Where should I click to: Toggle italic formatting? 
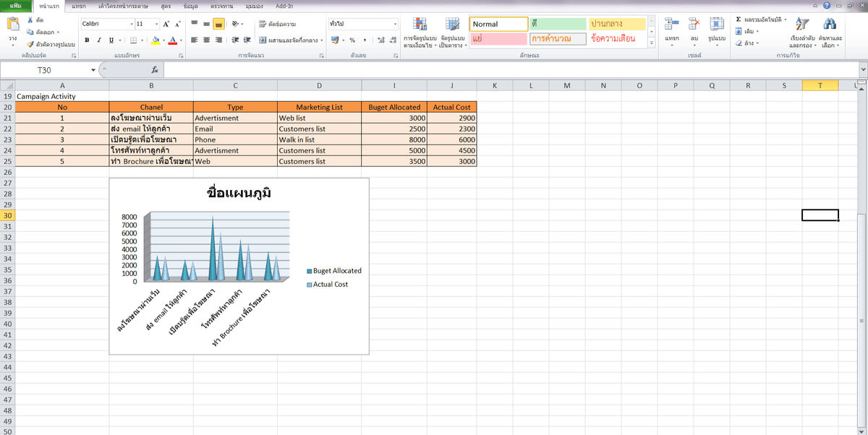pos(99,40)
